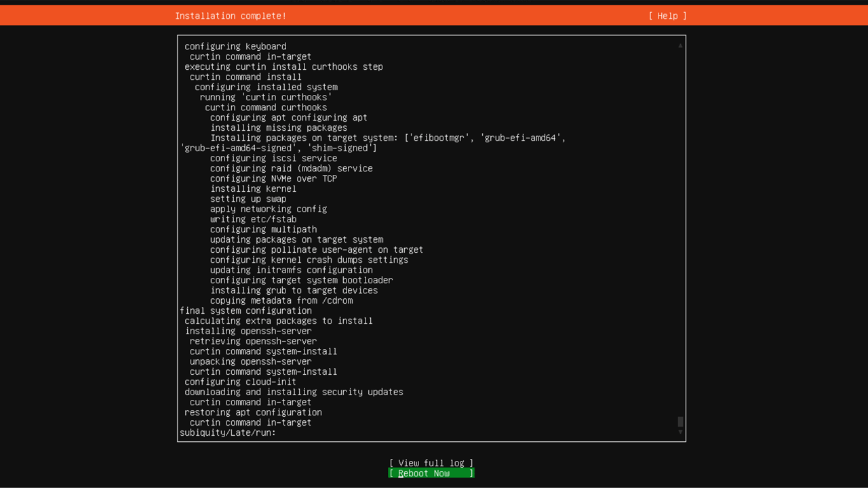Select the 'configuring keyboard' log line
The image size is (868, 488).
(235, 47)
